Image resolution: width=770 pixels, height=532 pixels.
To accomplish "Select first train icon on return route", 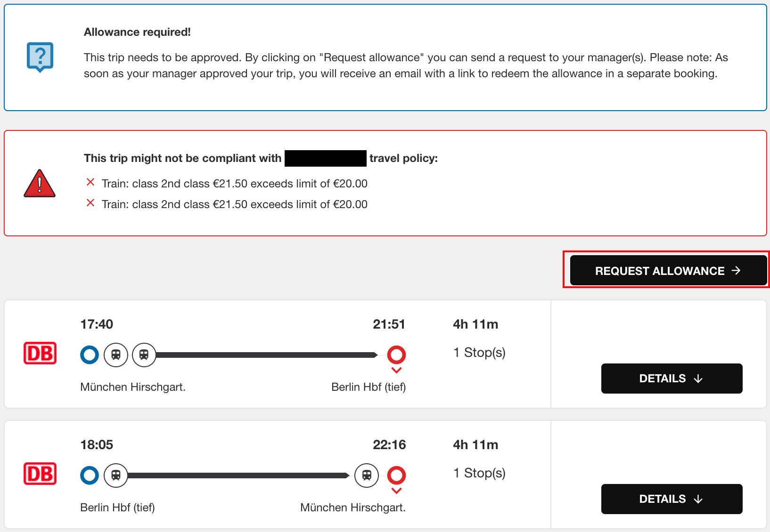I will [x=116, y=475].
